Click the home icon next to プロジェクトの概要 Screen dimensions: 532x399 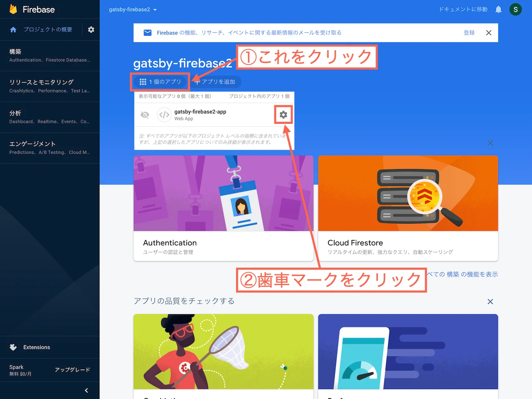(x=13, y=30)
